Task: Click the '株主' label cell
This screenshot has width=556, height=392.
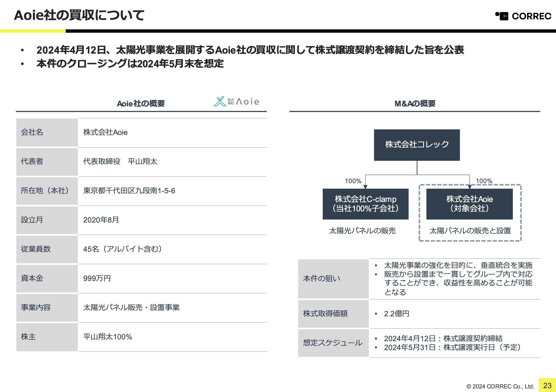Action: pos(47,337)
